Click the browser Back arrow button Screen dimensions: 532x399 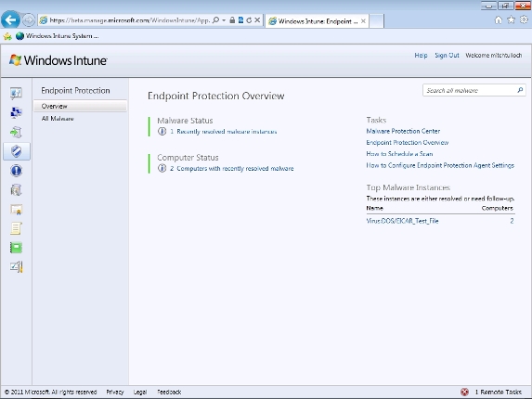[x=10, y=20]
